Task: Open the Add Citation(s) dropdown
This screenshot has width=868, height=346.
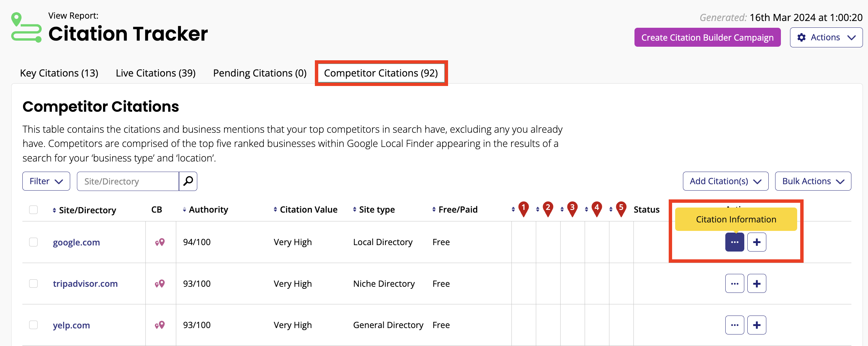Action: pyautogui.click(x=725, y=181)
